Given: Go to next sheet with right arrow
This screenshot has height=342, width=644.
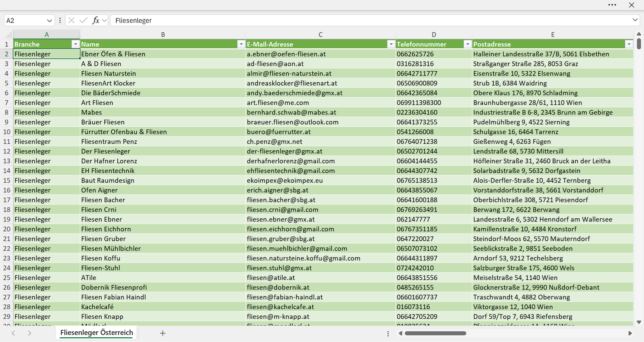Looking at the screenshot, I should (x=30, y=333).
